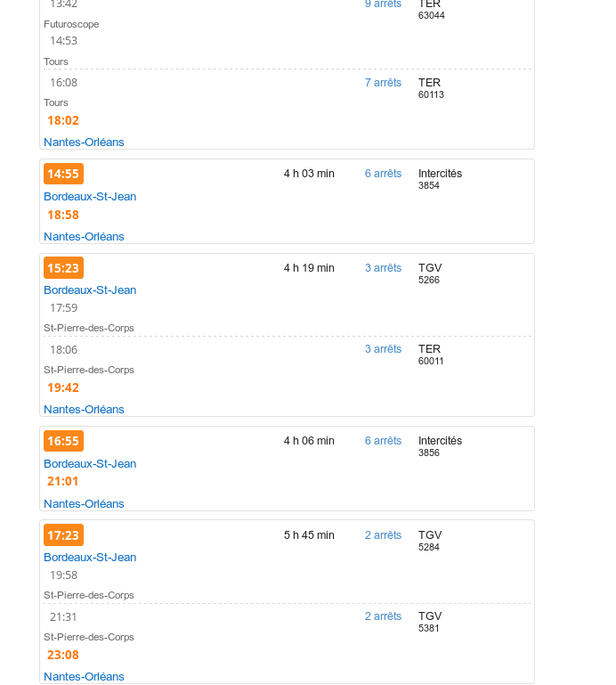View the 3 arrêts for TGV 5266
616x685 pixels.
click(383, 268)
